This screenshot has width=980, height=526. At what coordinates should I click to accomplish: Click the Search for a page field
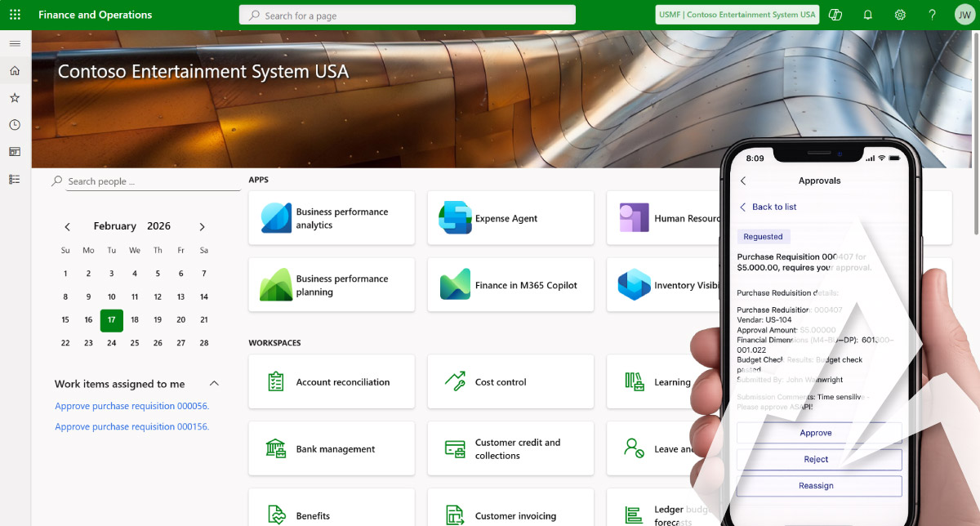(x=407, y=14)
